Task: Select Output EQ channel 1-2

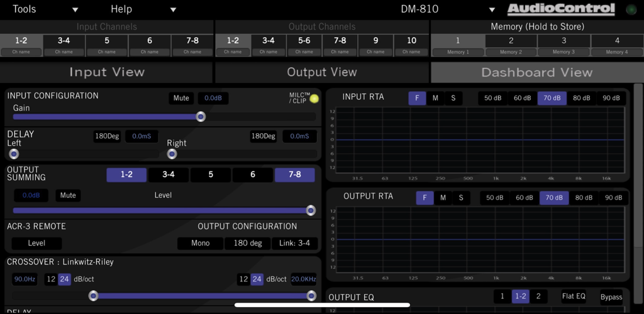Action: tap(520, 297)
